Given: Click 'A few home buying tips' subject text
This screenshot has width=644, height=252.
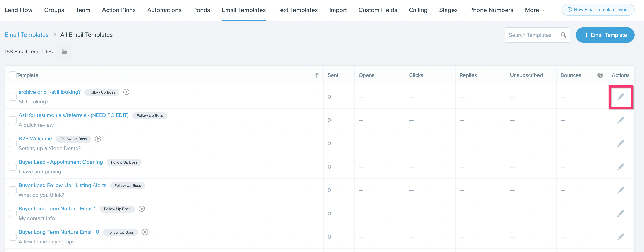Looking at the screenshot, I should 47,242.
